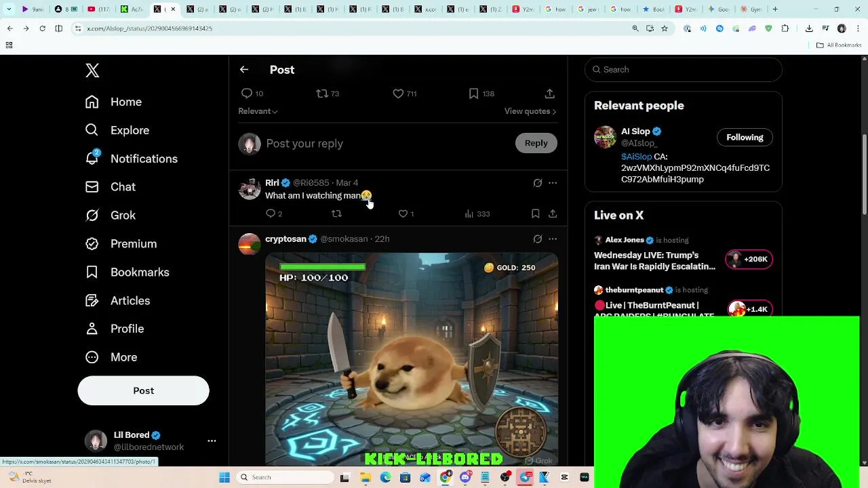Image resolution: width=868 pixels, height=488 pixels.
Task: Open a new browser tab
Action: point(775,9)
